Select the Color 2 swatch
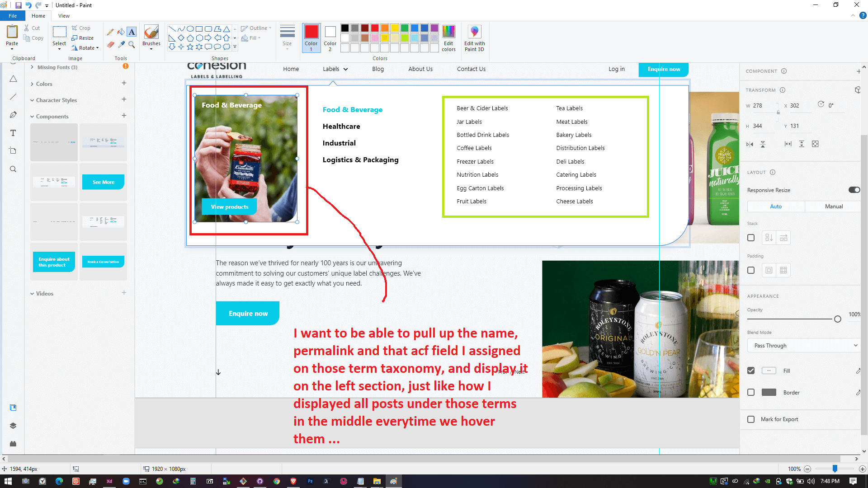 330,38
